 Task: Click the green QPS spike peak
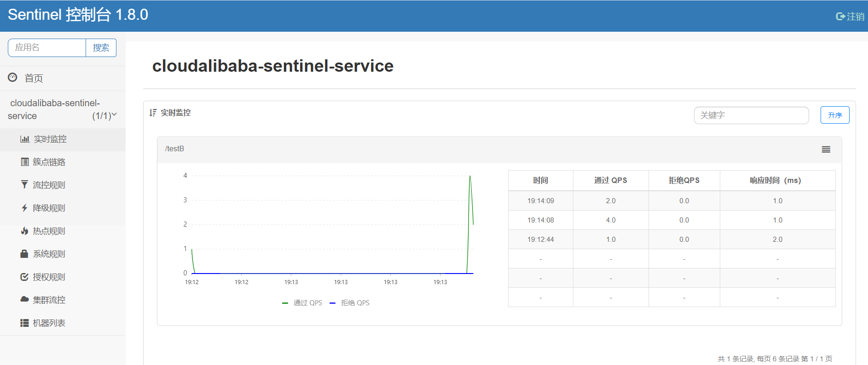click(x=470, y=176)
